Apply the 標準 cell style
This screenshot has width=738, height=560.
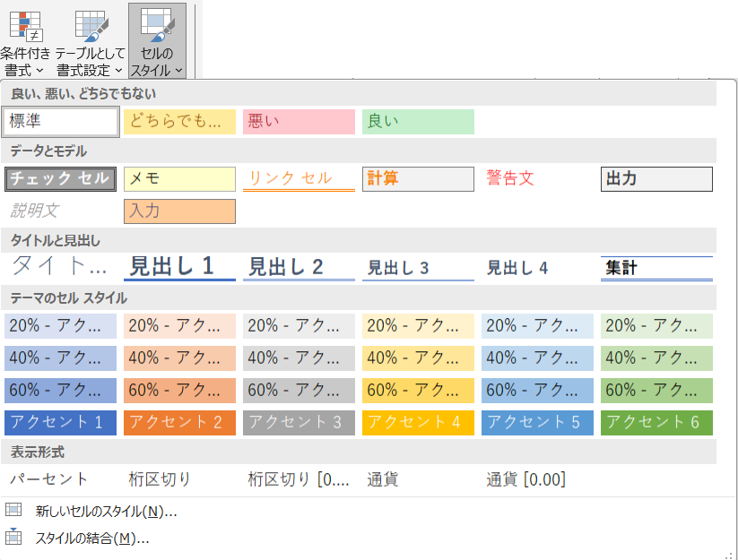(61, 122)
